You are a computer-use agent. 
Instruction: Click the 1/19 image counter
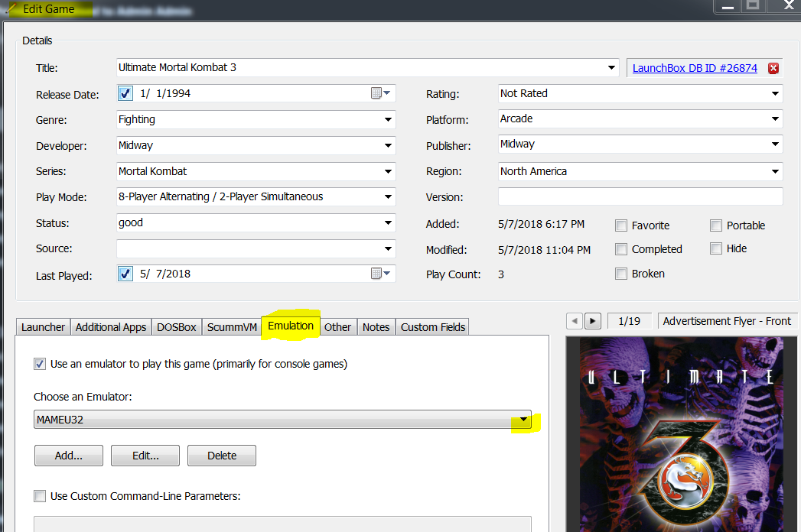(630, 321)
